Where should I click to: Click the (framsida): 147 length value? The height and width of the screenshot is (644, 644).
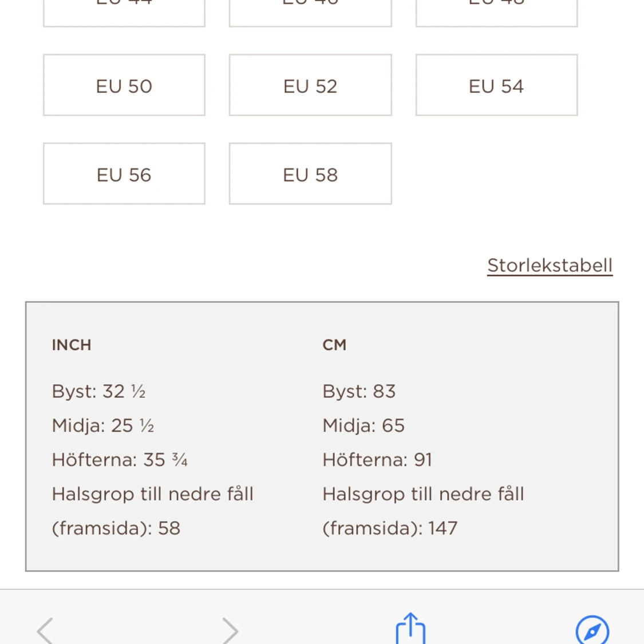point(390,528)
